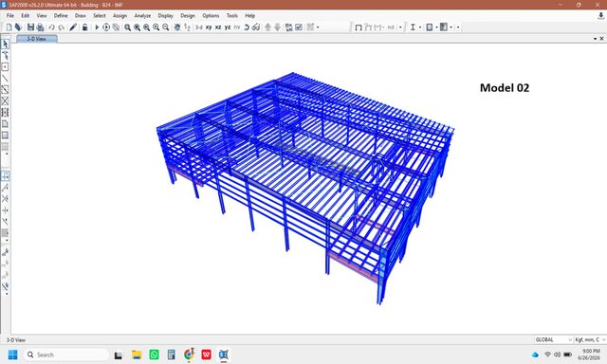Open the view tab list dropdown arrow

tap(595, 39)
